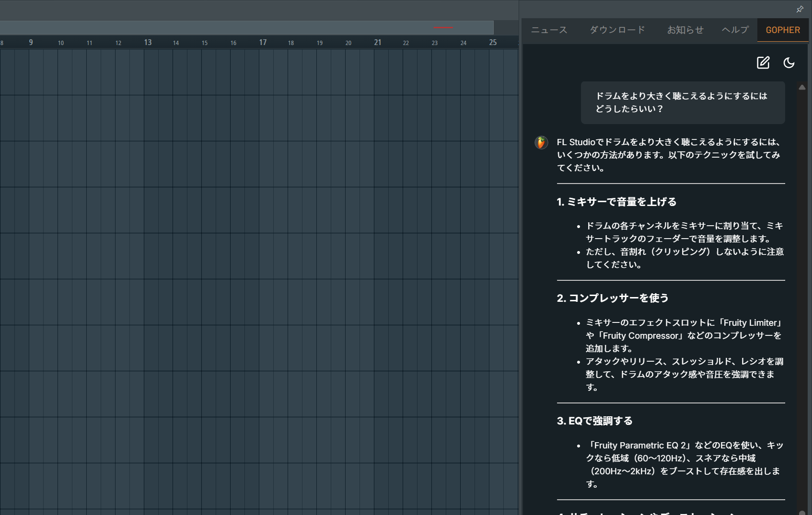The width and height of the screenshot is (812, 515).
Task: Open the ニュース tab
Action: (549, 30)
